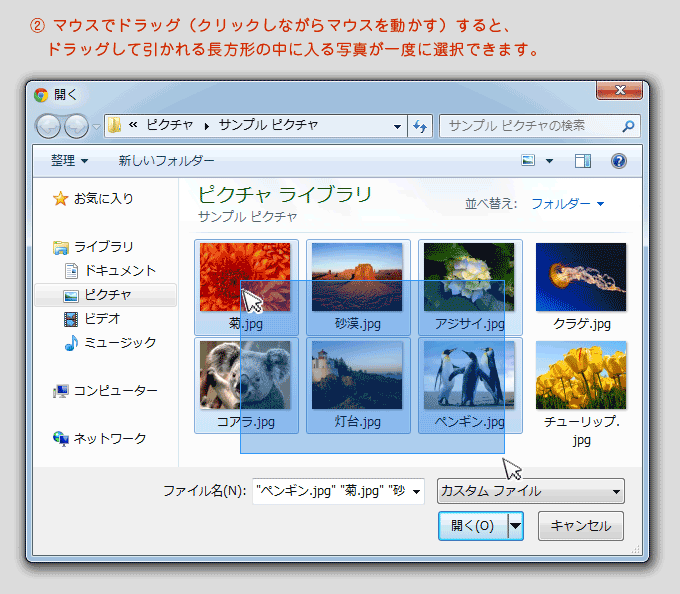This screenshot has width=680, height=594.
Task: Click the クラゲ.jpg file name label
Action: 582,324
